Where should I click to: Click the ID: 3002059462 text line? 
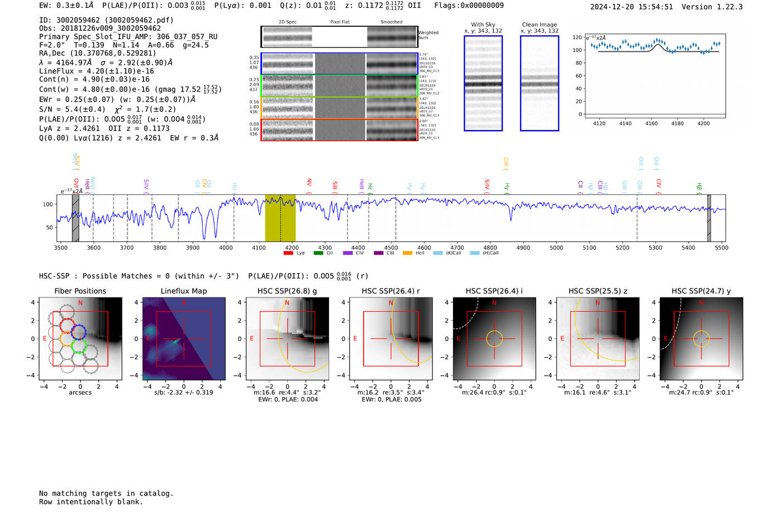point(106,20)
